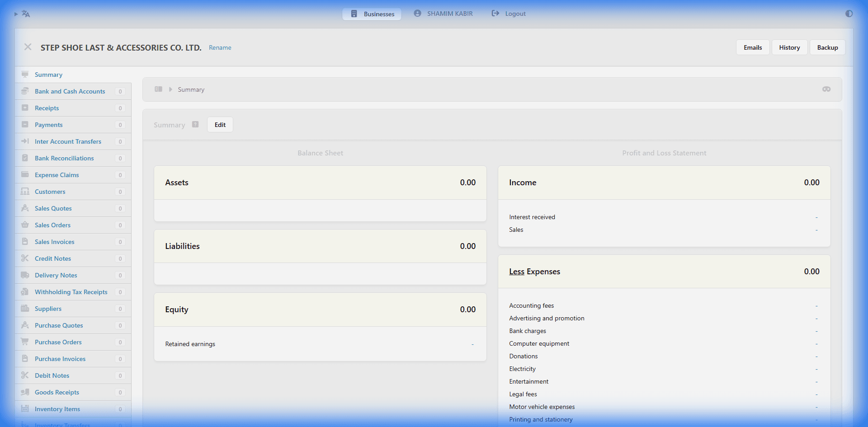Open the Suppliers module icon
Viewport: 868px width, 427px height.
click(x=25, y=309)
